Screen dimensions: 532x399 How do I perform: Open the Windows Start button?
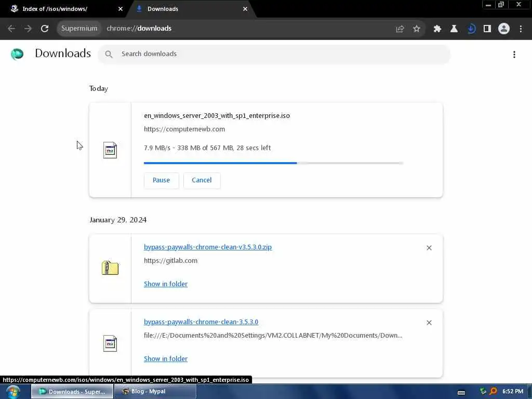pyautogui.click(x=13, y=392)
